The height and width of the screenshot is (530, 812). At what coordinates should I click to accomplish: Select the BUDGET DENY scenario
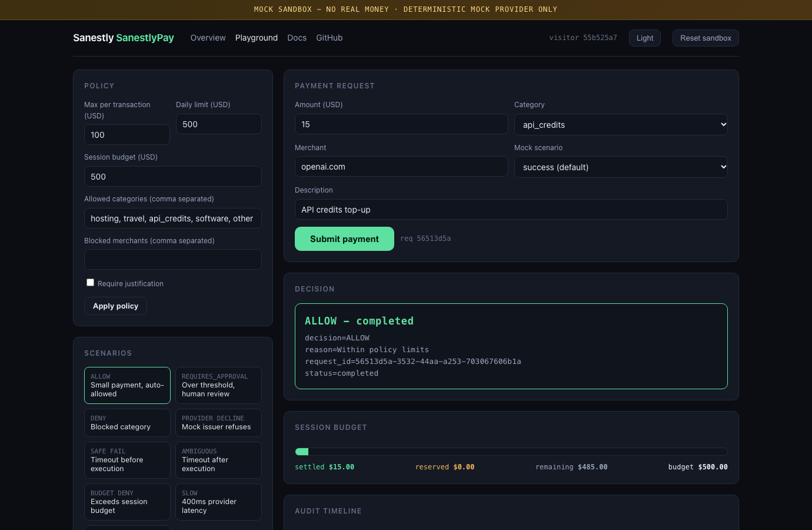point(127,502)
